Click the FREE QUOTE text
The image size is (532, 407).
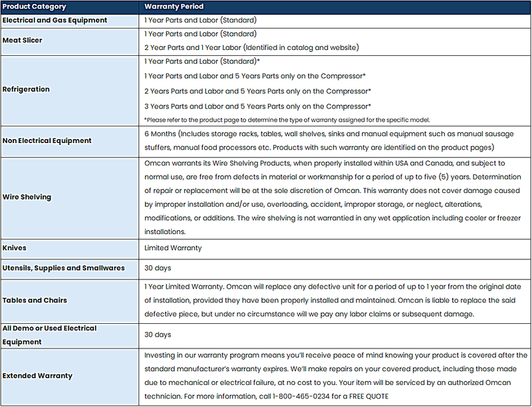[369, 396]
